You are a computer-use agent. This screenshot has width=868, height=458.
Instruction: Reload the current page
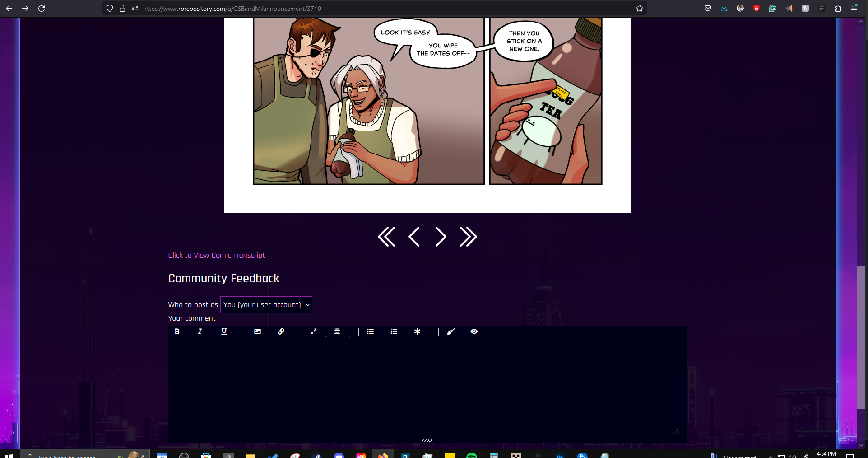pos(42,8)
